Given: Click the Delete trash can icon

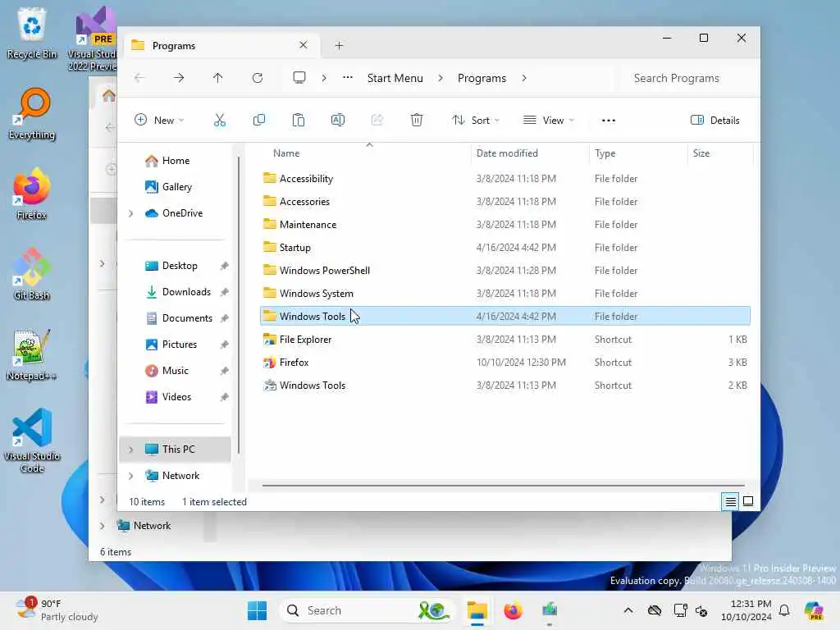Looking at the screenshot, I should coord(417,120).
